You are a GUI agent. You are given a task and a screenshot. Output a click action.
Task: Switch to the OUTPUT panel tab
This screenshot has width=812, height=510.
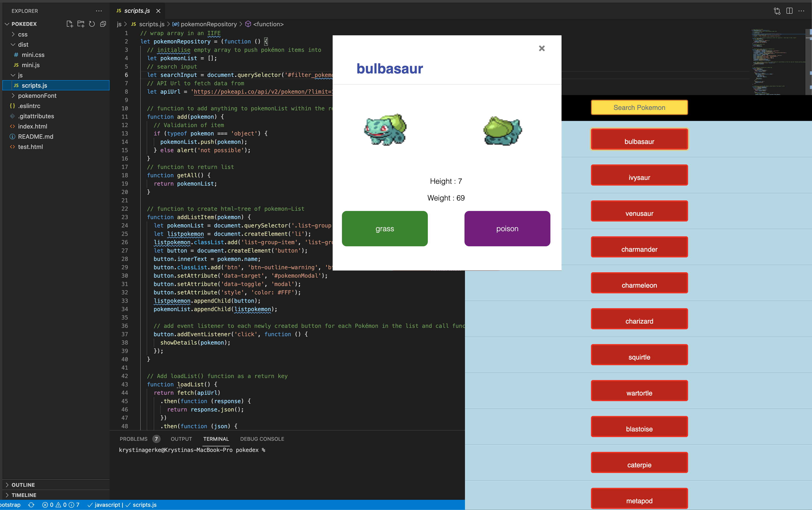click(x=181, y=439)
